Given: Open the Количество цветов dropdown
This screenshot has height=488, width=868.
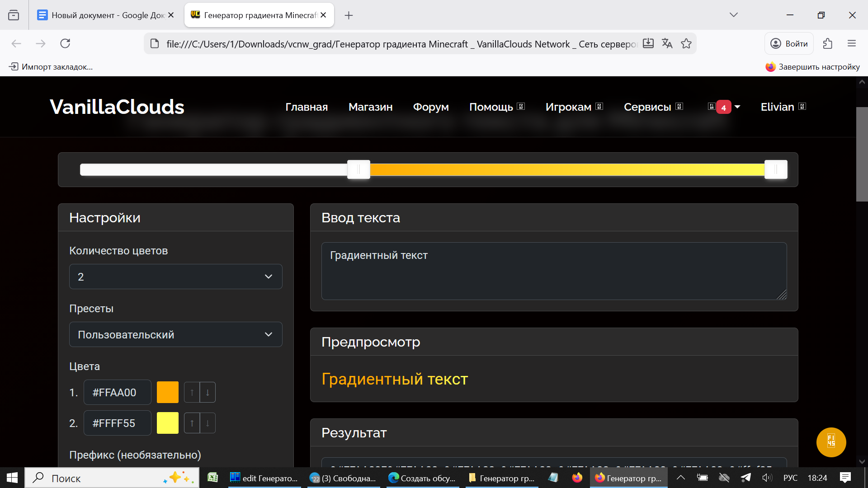Looking at the screenshot, I should (x=175, y=277).
